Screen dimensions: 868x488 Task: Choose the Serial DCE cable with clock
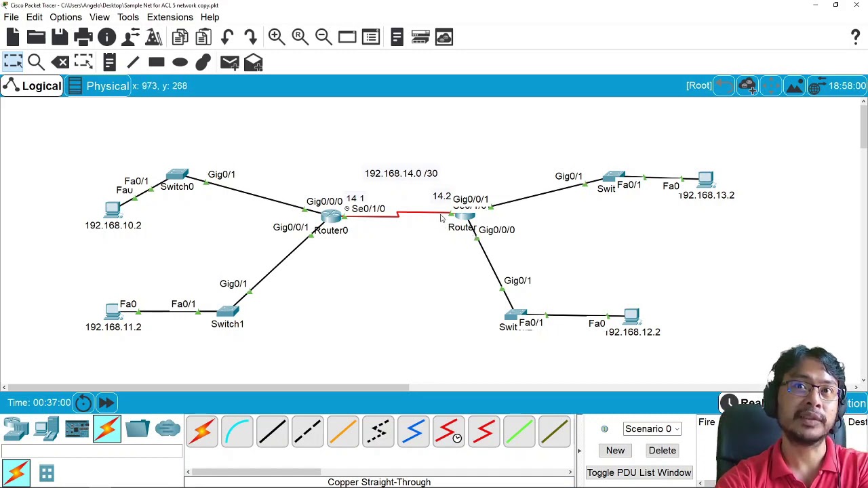448,431
